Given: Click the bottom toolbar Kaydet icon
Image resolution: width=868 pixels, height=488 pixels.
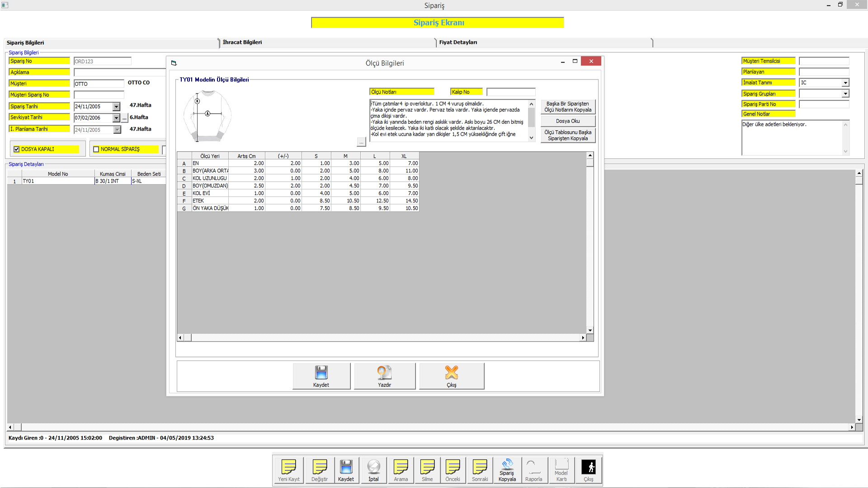Looking at the screenshot, I should [x=346, y=467].
